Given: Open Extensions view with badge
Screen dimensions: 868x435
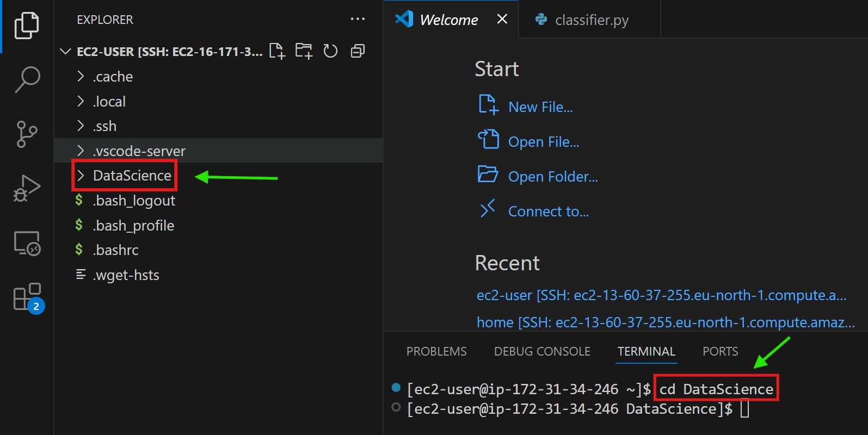Looking at the screenshot, I should click(28, 297).
